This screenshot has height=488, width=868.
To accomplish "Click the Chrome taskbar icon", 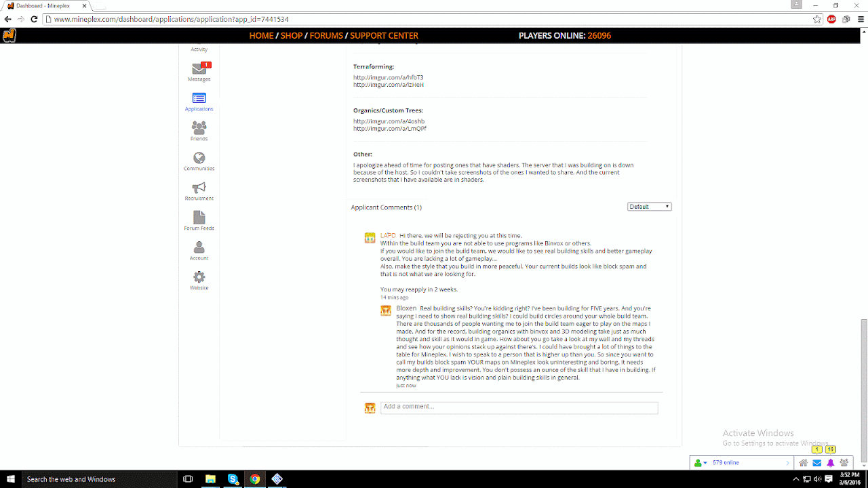I will click(x=255, y=479).
